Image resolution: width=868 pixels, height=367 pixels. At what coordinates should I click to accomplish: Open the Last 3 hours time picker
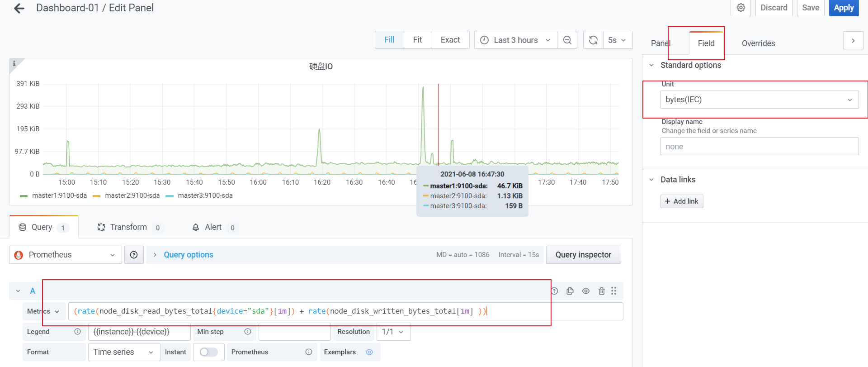click(x=516, y=40)
